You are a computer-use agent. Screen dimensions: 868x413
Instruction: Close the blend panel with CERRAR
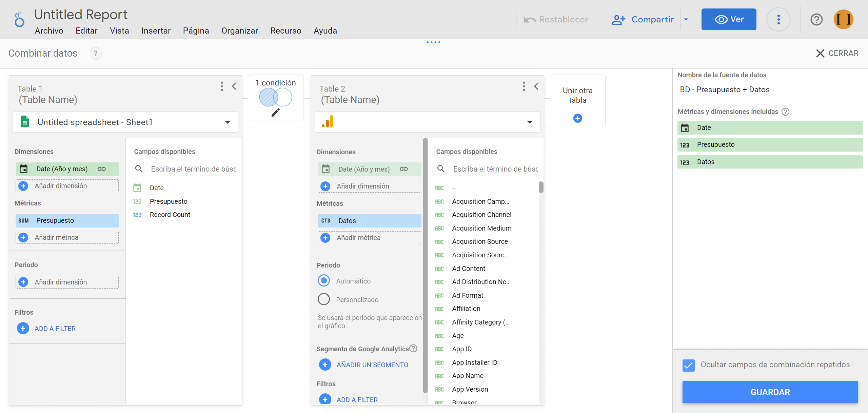point(837,53)
